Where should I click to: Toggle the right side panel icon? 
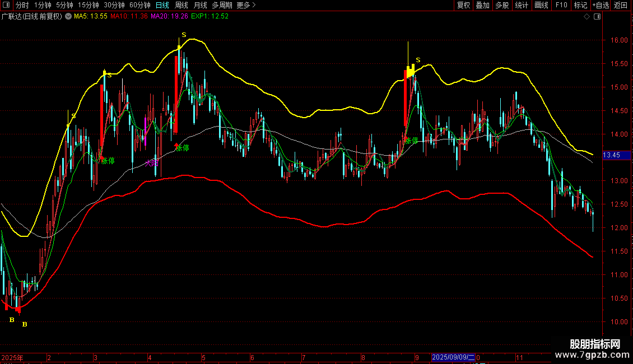pos(597,17)
